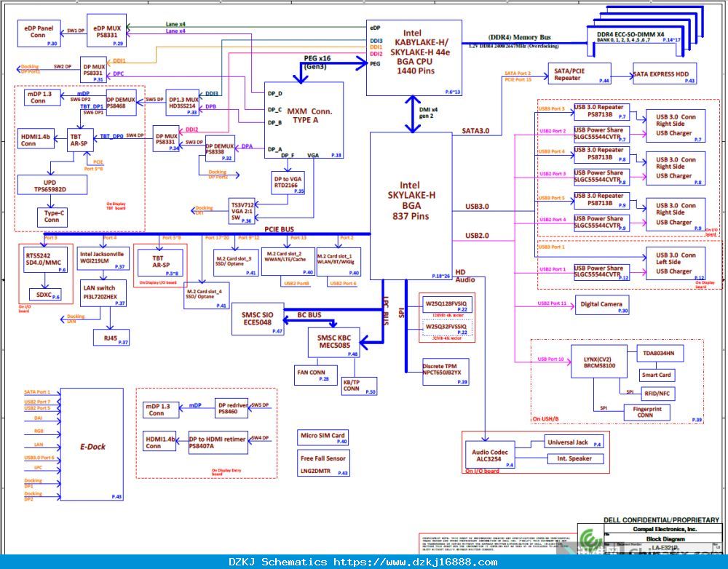
Task: Click the M.2 Card slot_1 WLAN/BT/WiGig block
Action: pyautogui.click(x=339, y=262)
